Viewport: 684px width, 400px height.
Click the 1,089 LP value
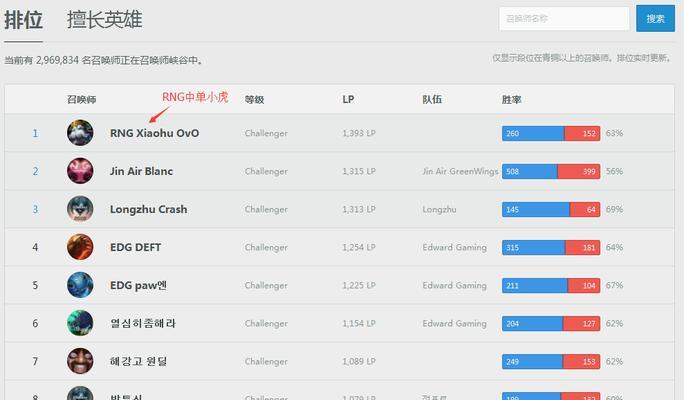[359, 361]
